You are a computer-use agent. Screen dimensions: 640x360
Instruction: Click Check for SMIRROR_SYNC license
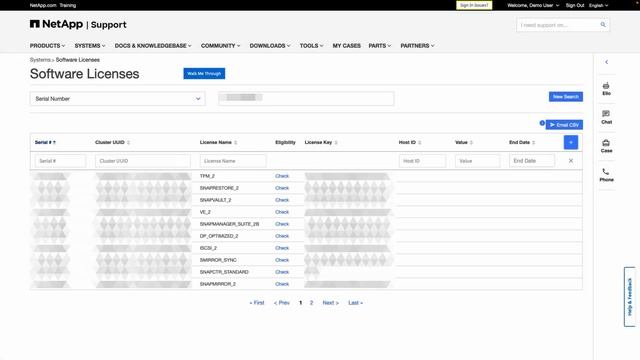(x=282, y=260)
